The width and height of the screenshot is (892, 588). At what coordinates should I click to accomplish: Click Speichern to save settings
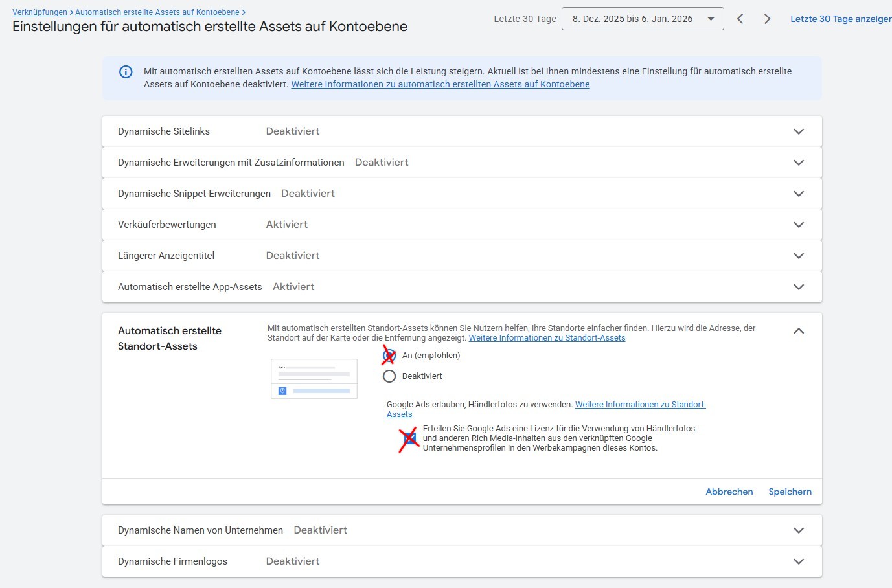(790, 492)
